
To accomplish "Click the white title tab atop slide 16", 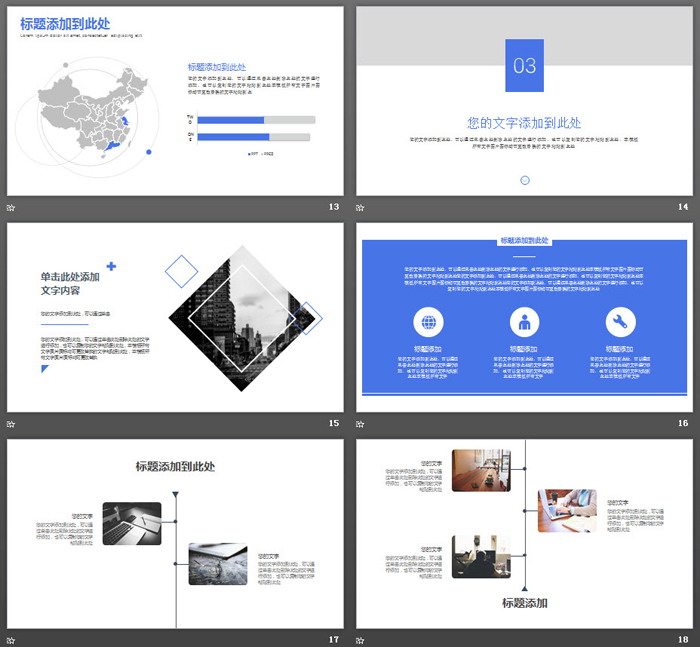I will [524, 241].
